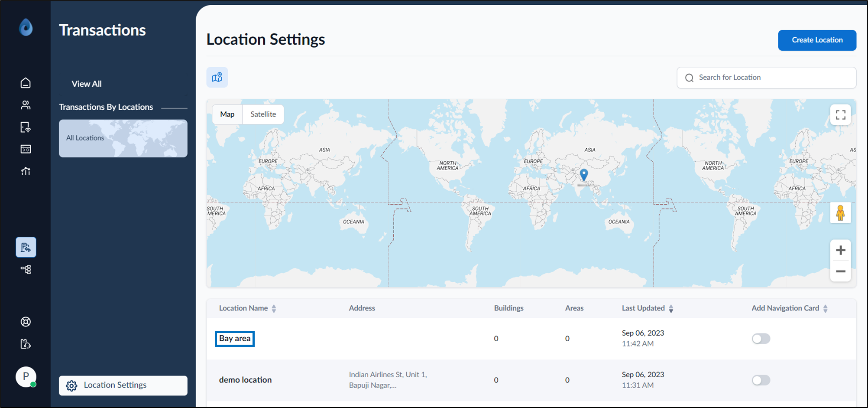868x408 pixels.
Task: Click the blue location pin on map
Action: tap(584, 175)
